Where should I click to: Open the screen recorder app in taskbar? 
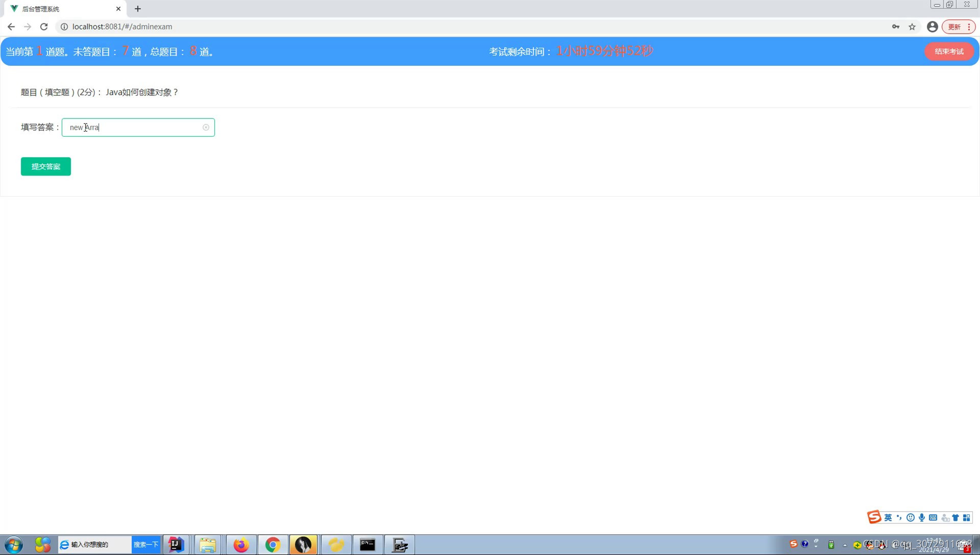tap(400, 545)
